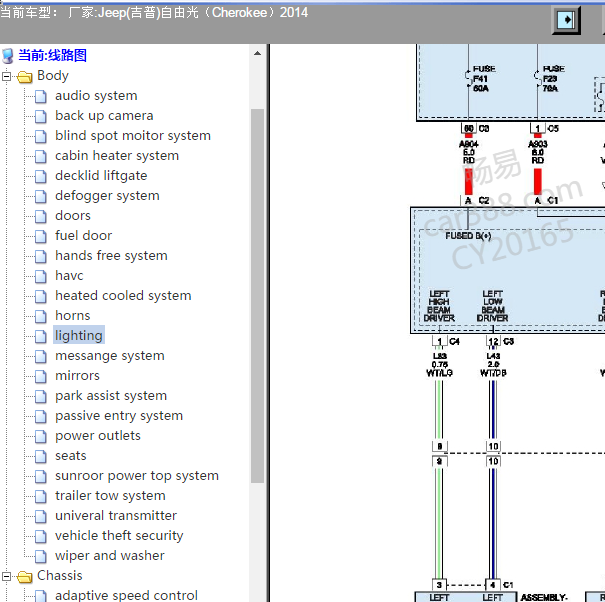The image size is (605, 602).
Task: Open univeral transmitter entry
Action: click(x=116, y=516)
